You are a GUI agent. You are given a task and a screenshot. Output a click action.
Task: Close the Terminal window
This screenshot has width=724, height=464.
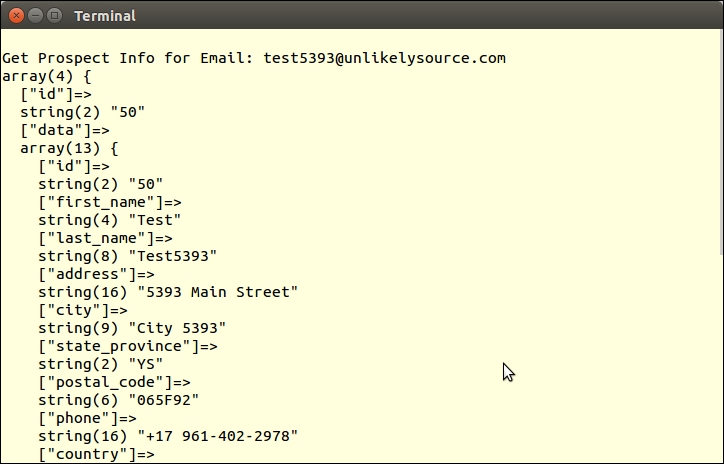tap(17, 15)
